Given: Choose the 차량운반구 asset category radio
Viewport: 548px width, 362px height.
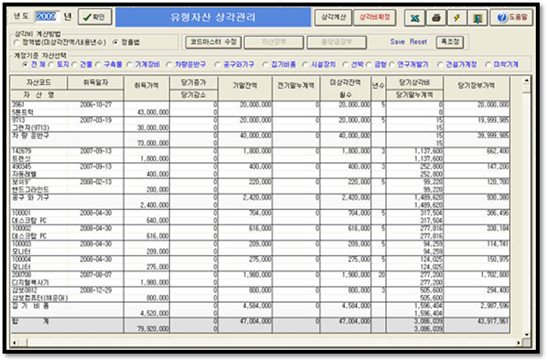Looking at the screenshot, I should click(x=170, y=65).
